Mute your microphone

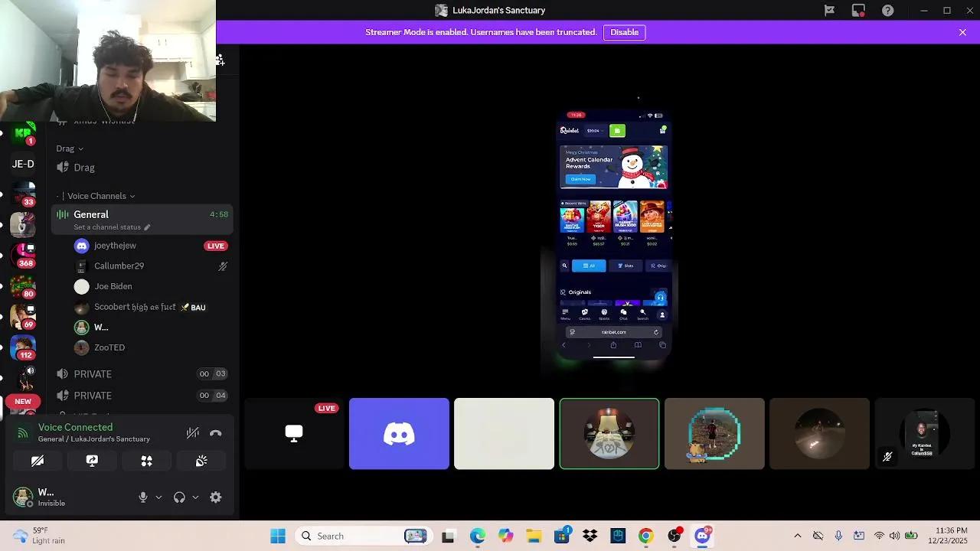(142, 497)
